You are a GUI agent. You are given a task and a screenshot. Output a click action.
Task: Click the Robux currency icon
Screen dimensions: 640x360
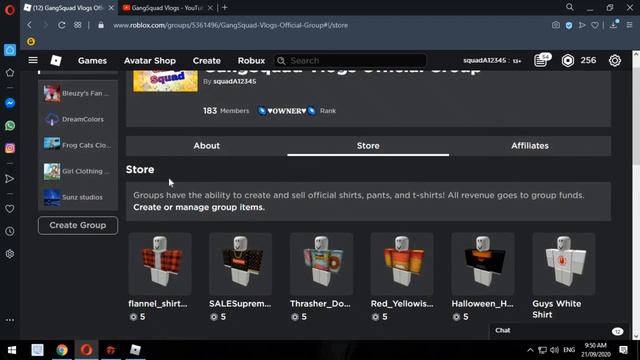(568, 60)
